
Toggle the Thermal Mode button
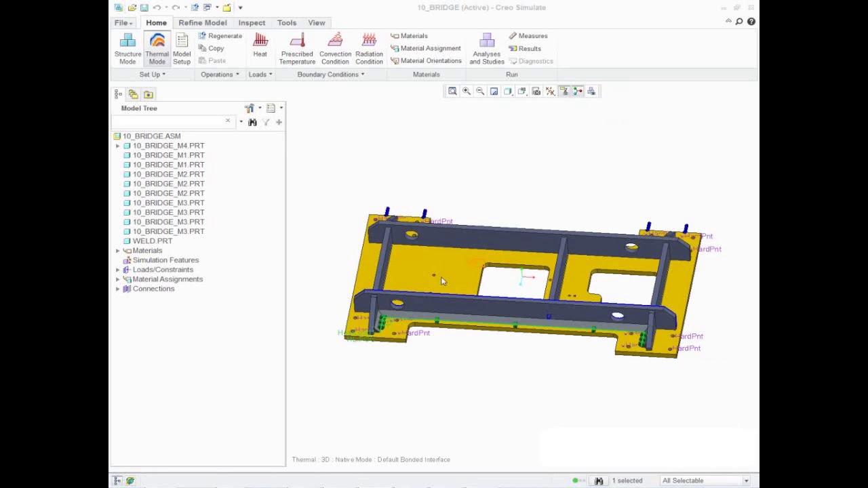[157, 49]
